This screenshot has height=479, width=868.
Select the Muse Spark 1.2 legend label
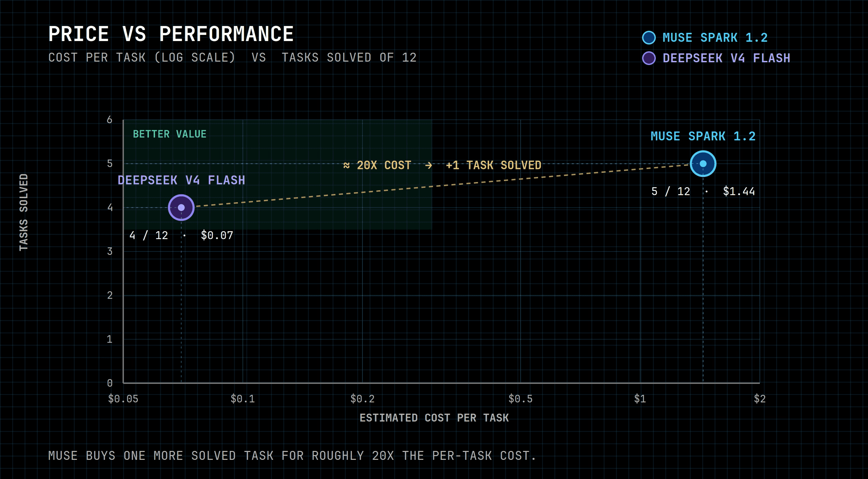(x=715, y=38)
